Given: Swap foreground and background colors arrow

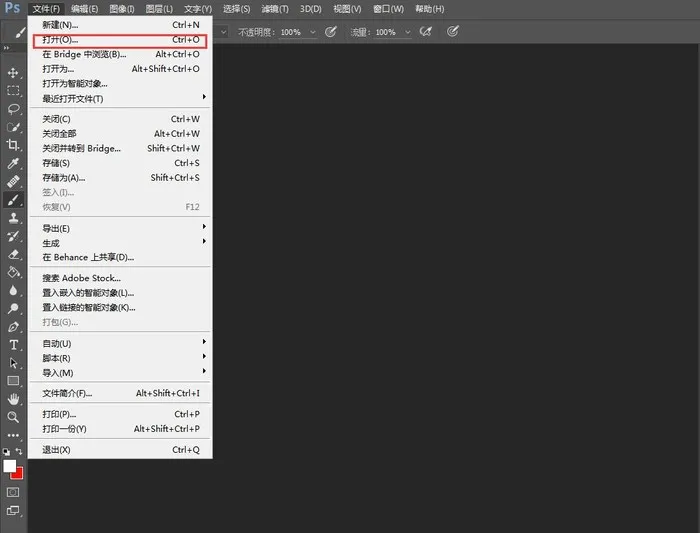Looking at the screenshot, I should pyautogui.click(x=19, y=453).
